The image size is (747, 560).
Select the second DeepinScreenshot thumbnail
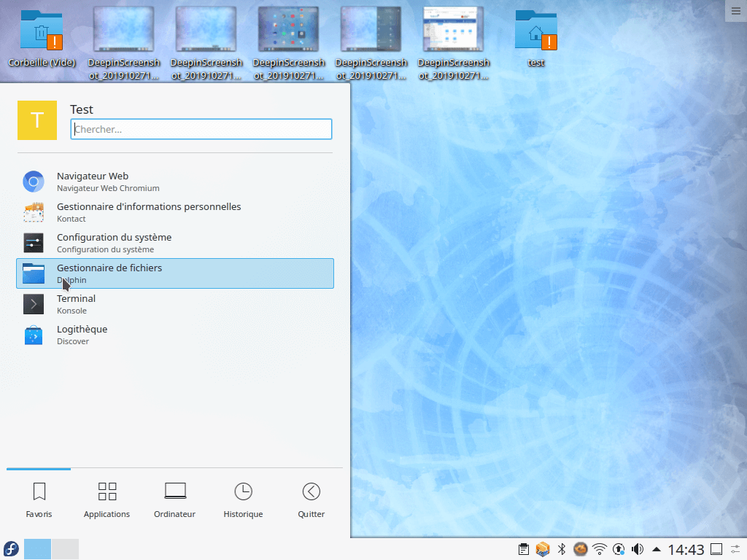pos(206,43)
